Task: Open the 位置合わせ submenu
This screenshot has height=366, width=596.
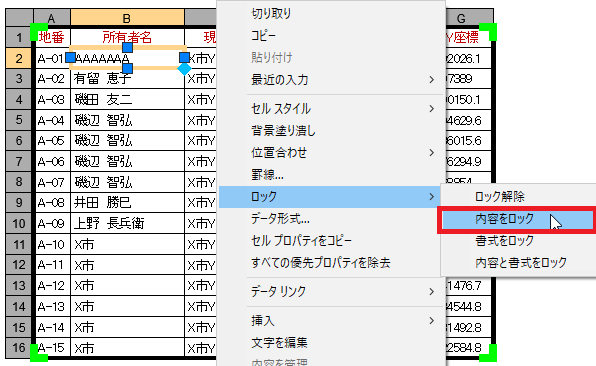Action: point(331,153)
